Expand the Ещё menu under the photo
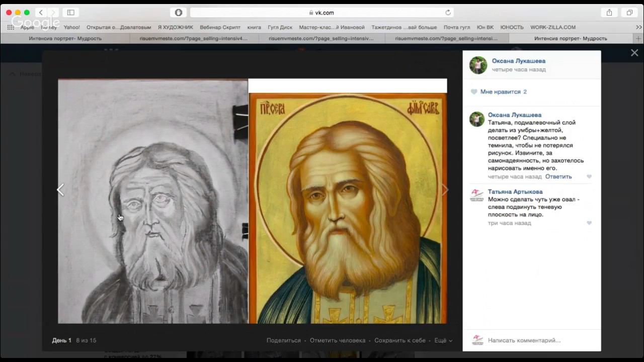 pyautogui.click(x=443, y=340)
